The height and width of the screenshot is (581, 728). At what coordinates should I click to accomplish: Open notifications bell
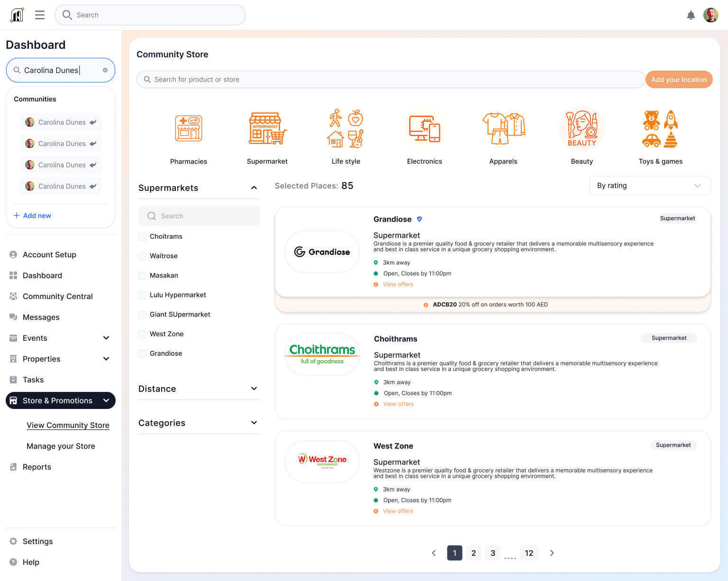(691, 15)
